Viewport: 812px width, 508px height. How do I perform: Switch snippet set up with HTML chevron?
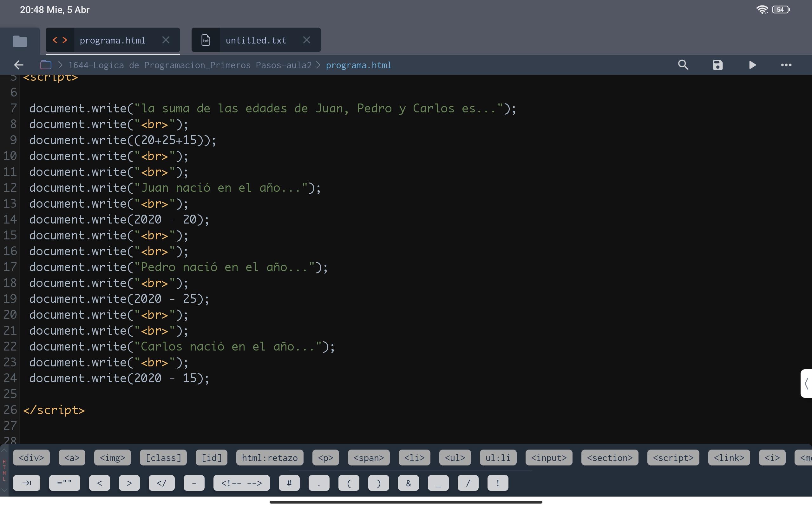click(4, 450)
